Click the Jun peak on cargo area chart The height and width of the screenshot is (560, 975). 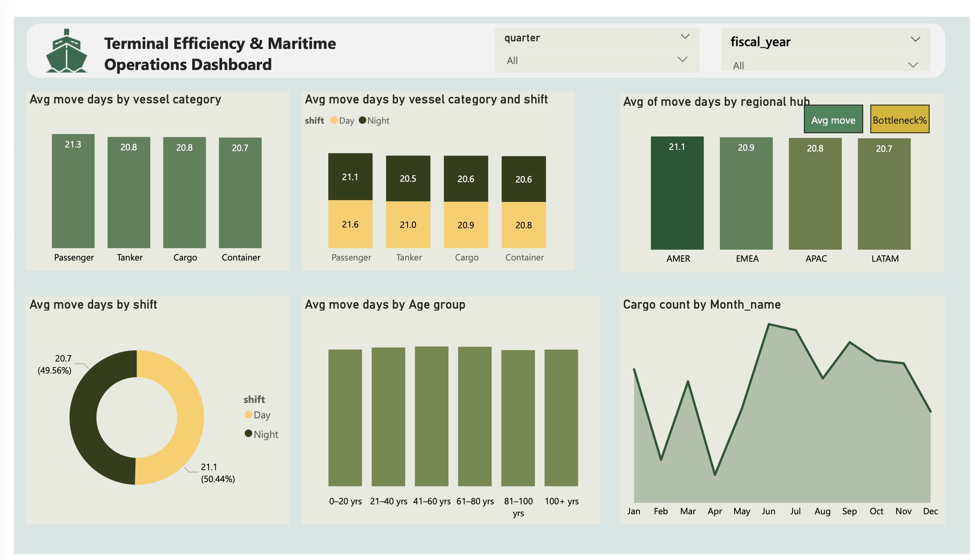pyautogui.click(x=769, y=325)
